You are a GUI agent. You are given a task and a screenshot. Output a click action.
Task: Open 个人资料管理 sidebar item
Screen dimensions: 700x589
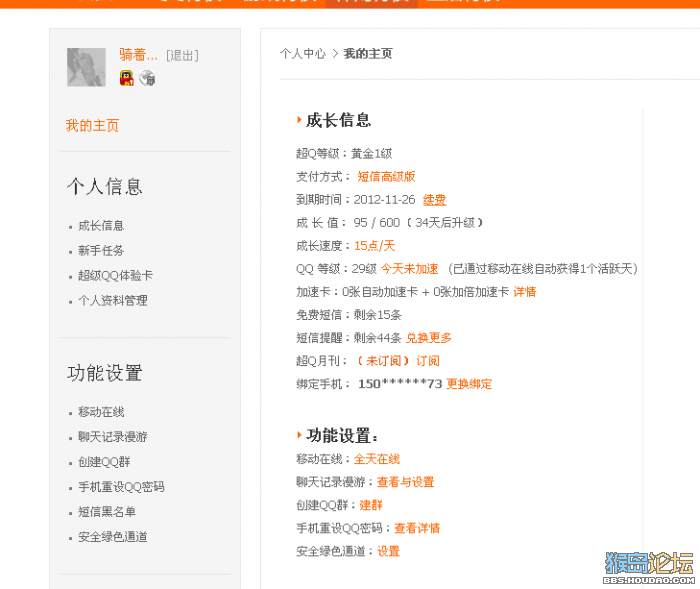[112, 301]
